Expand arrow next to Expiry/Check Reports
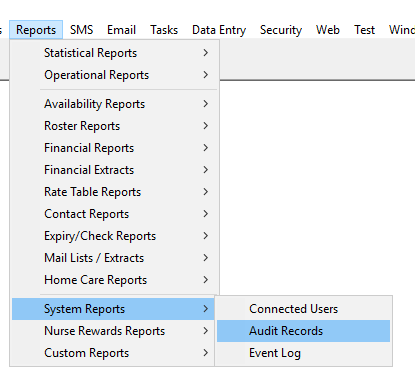 click(206, 236)
